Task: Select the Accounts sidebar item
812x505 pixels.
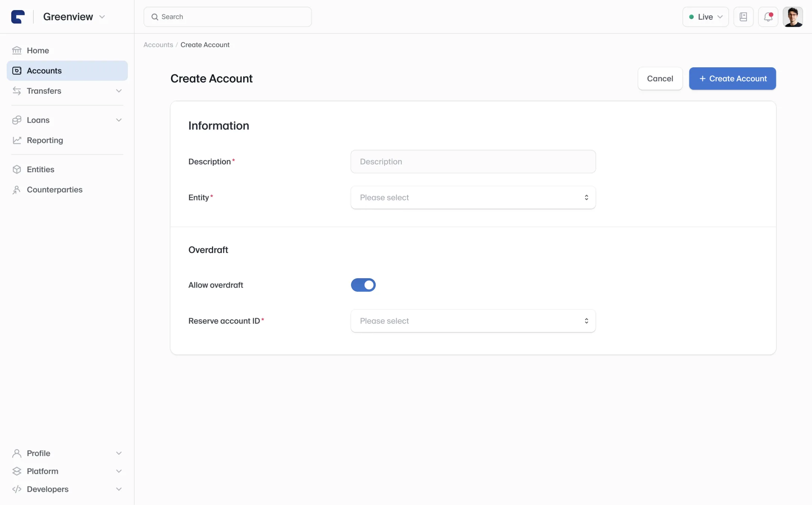Action: [67, 71]
